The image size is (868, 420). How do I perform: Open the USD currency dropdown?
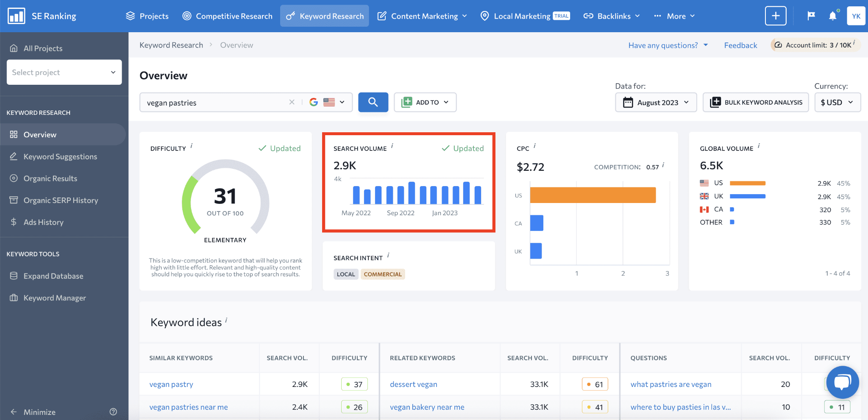[837, 102]
